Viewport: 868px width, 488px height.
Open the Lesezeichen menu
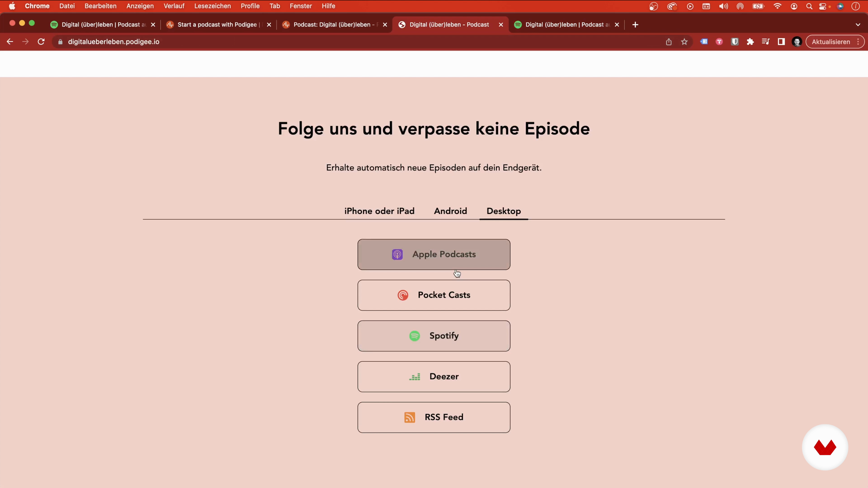(x=212, y=6)
